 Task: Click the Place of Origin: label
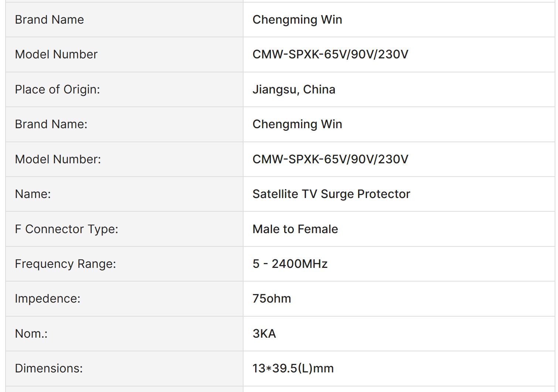pos(57,89)
